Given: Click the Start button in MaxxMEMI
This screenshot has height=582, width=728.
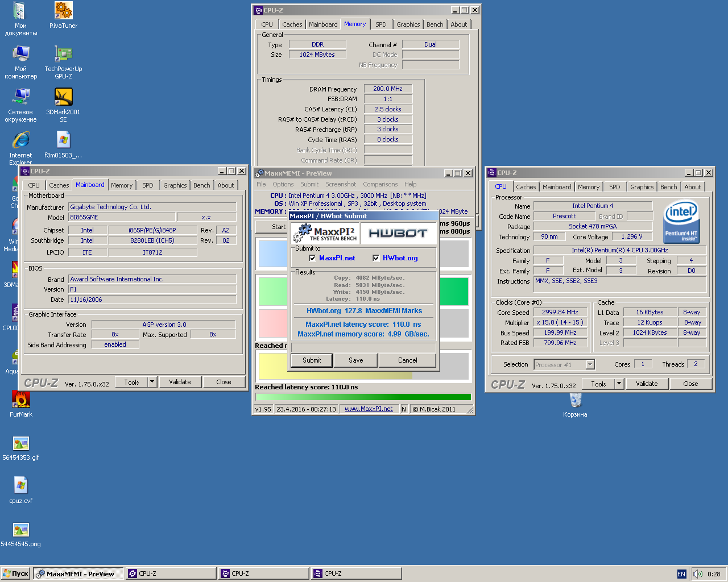Looking at the screenshot, I should tap(272, 227).
